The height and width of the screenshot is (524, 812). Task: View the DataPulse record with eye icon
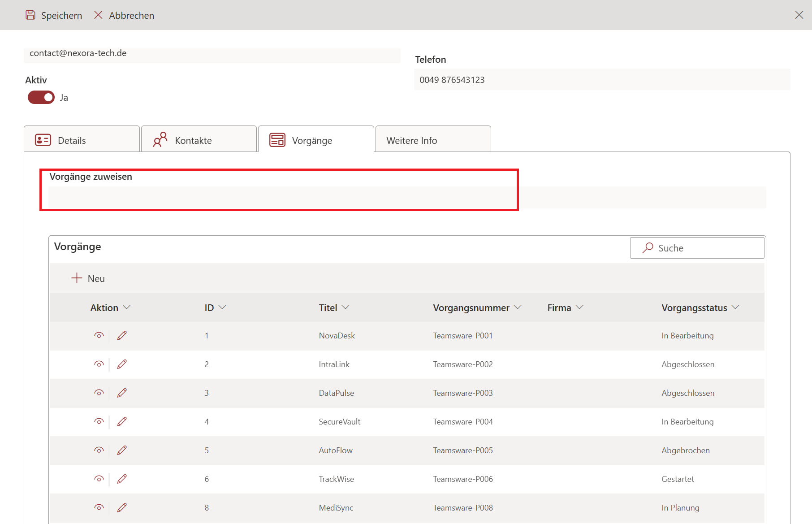99,393
